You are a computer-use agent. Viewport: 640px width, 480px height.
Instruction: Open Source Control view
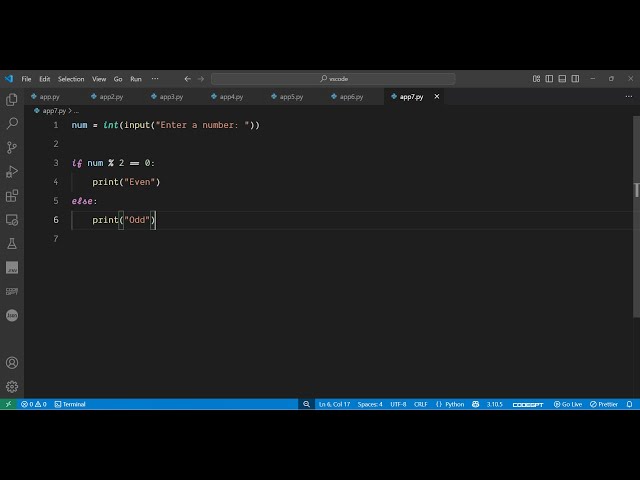click(12, 147)
